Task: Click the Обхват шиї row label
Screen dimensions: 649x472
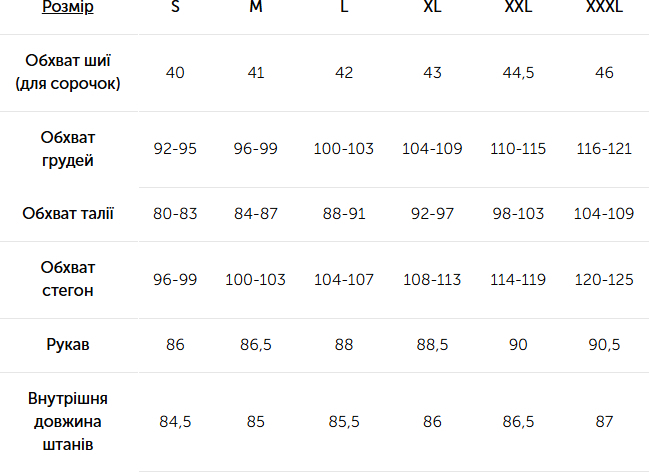Action: pyautogui.click(x=68, y=73)
